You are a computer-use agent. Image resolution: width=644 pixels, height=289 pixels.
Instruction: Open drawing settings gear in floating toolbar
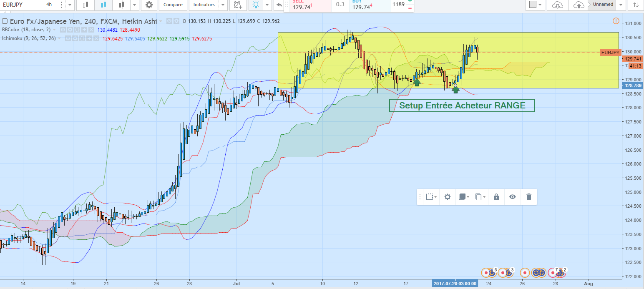click(x=448, y=197)
